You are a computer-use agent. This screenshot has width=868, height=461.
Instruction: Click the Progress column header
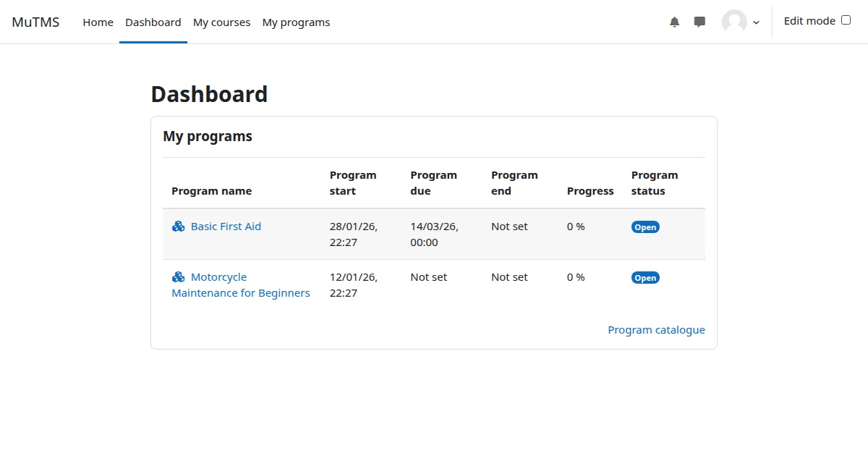[x=590, y=190]
